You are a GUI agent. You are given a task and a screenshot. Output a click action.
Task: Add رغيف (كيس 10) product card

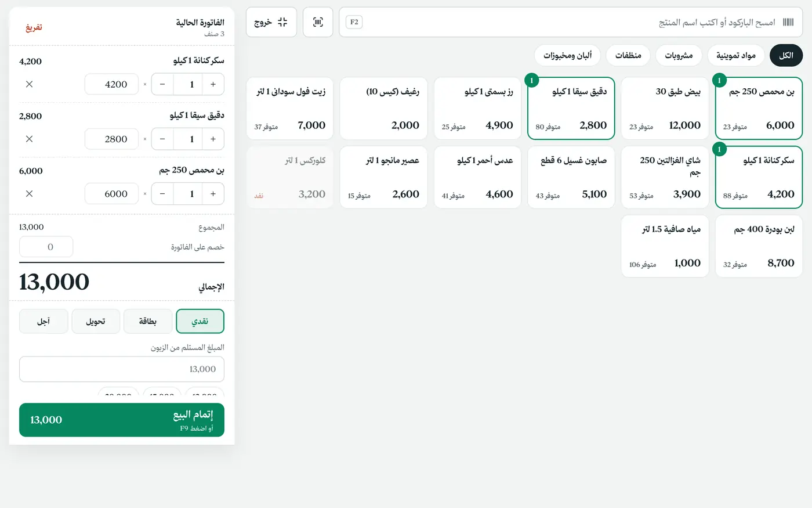tap(383, 109)
